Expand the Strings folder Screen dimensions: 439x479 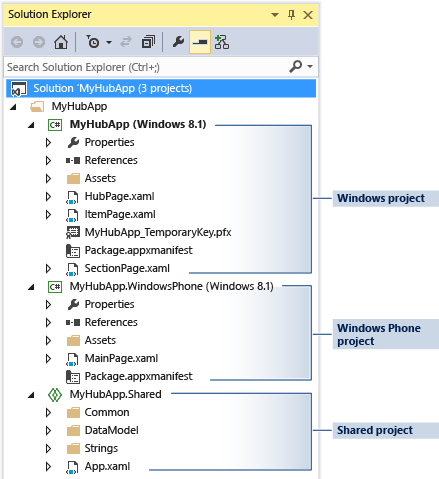[48, 449]
